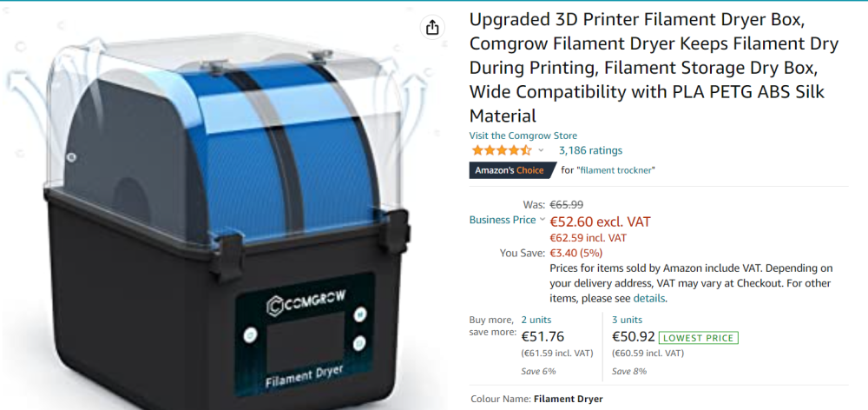Click the €52.60 excl. VAT price
The height and width of the screenshot is (410, 868).
(x=600, y=222)
